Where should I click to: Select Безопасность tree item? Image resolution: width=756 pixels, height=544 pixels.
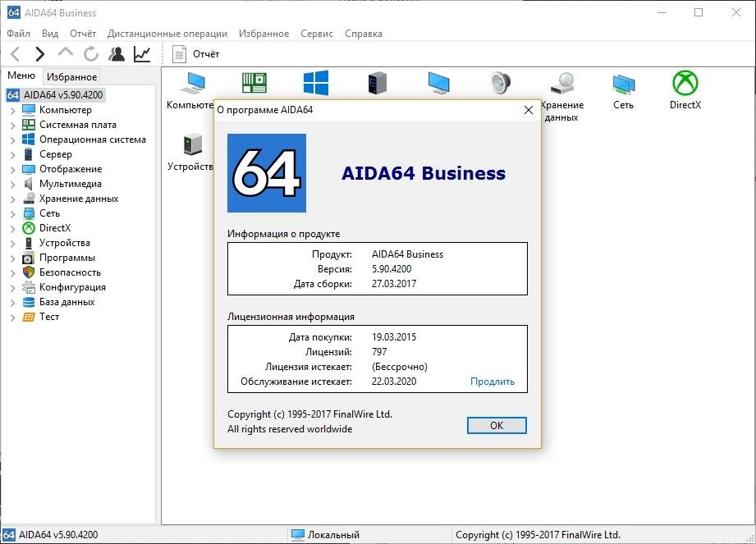point(70,272)
